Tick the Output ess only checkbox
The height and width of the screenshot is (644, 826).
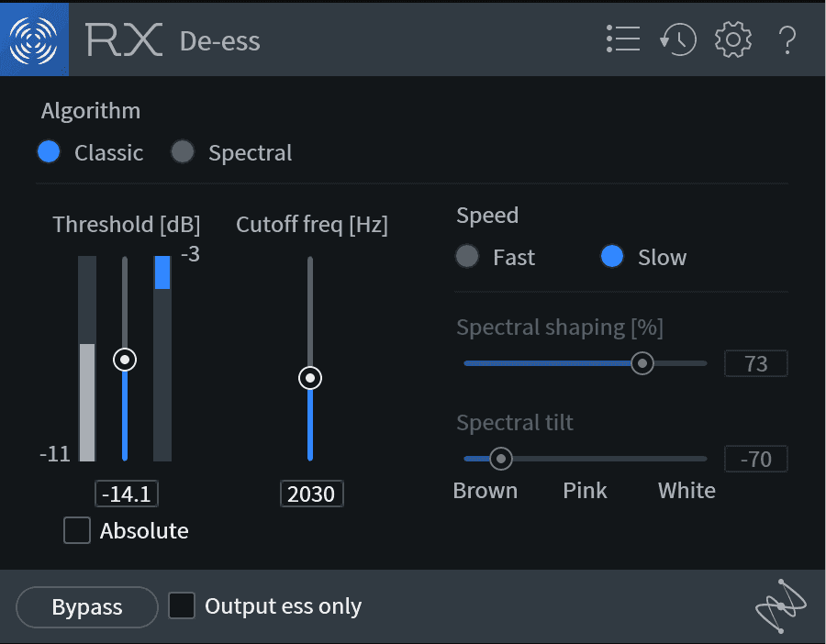pyautogui.click(x=182, y=605)
